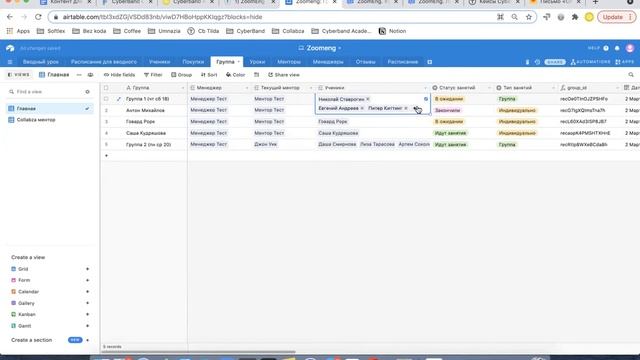Click Chrome Update button

616,17
